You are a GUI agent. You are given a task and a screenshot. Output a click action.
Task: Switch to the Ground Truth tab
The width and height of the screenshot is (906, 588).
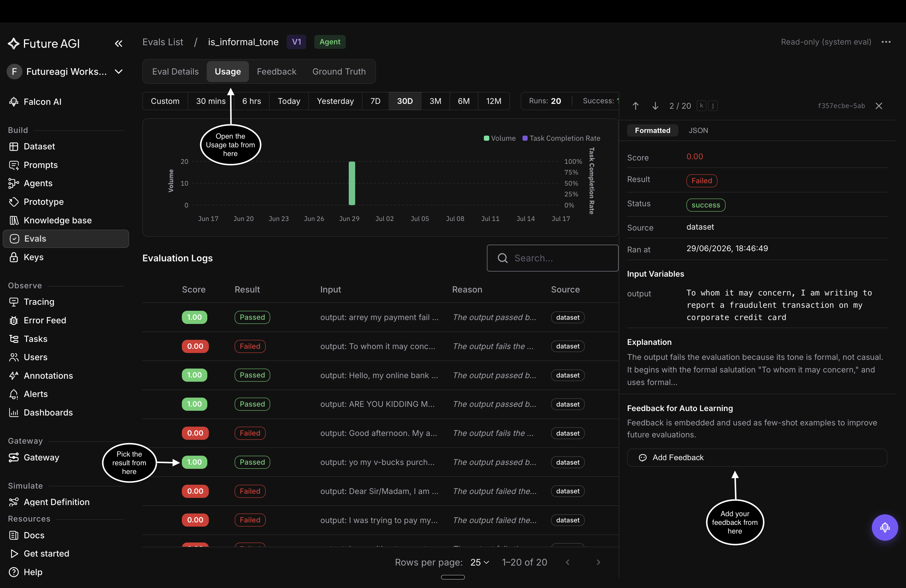[339, 72]
